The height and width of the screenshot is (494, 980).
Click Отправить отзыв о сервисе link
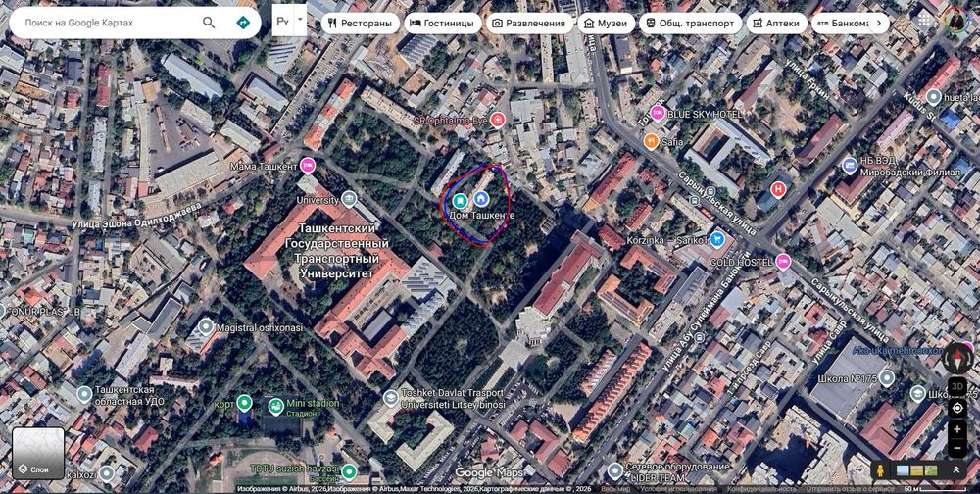pyautogui.click(x=852, y=489)
